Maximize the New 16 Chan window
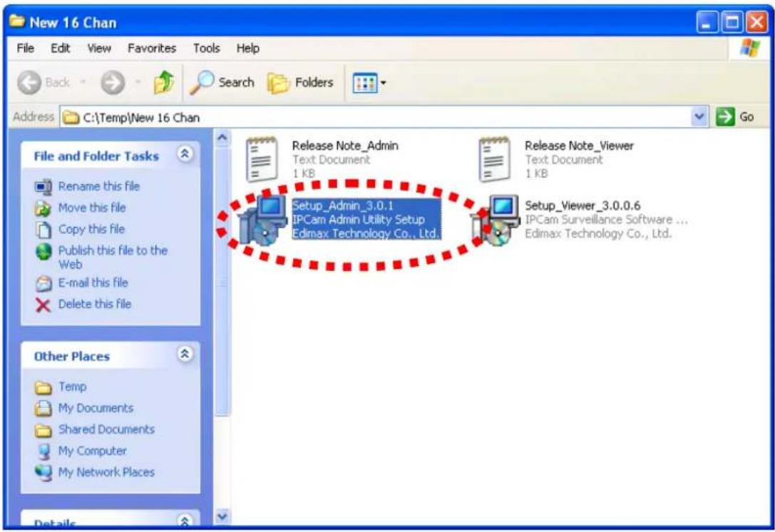The width and height of the screenshot is (775, 532). pos(732,22)
